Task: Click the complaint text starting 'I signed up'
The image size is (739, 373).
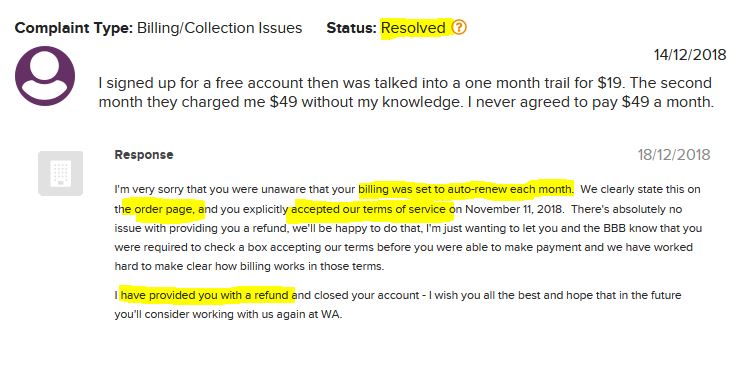Action: pos(406,92)
